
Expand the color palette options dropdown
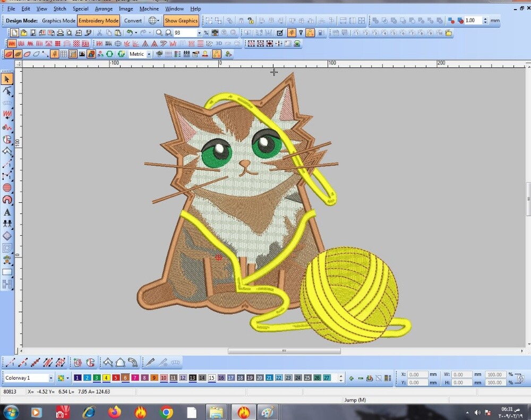coord(68,378)
